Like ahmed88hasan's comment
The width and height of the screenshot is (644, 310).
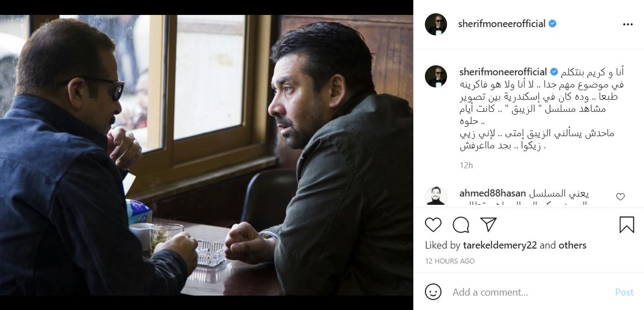pos(620,197)
